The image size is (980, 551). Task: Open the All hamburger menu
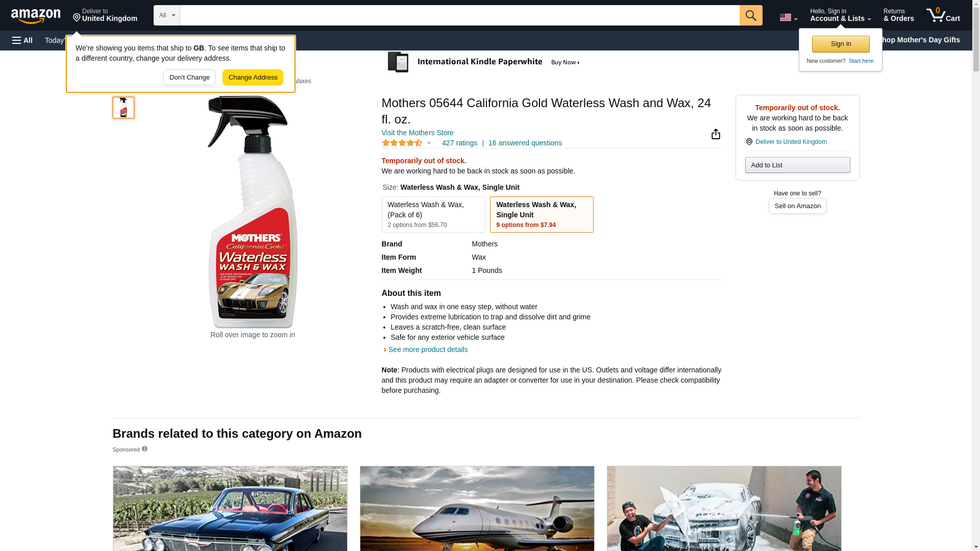pyautogui.click(x=22, y=40)
